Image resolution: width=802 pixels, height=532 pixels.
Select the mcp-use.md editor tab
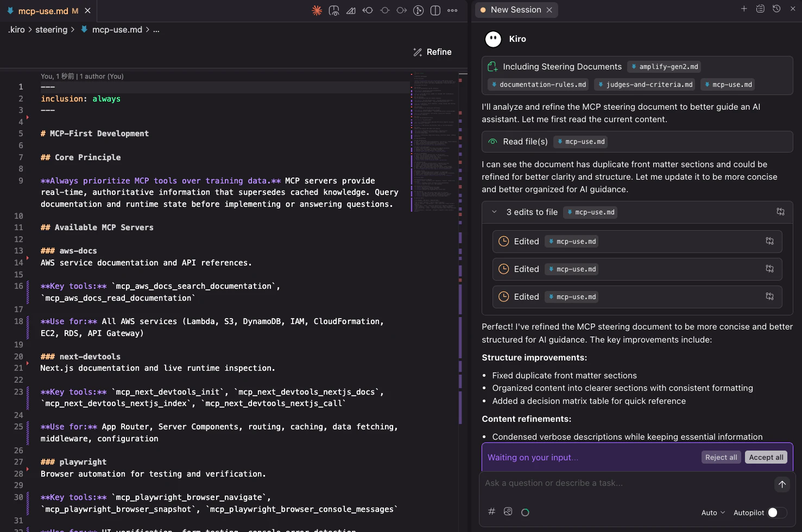(x=48, y=11)
